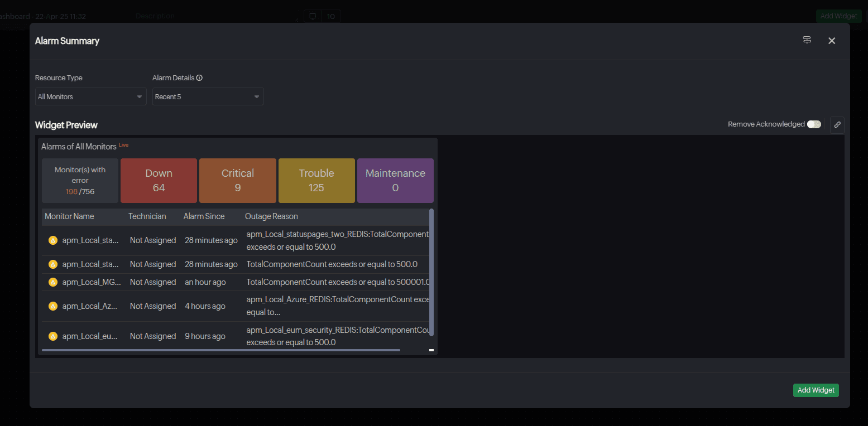Select the red Down 64 status tile

click(x=159, y=181)
